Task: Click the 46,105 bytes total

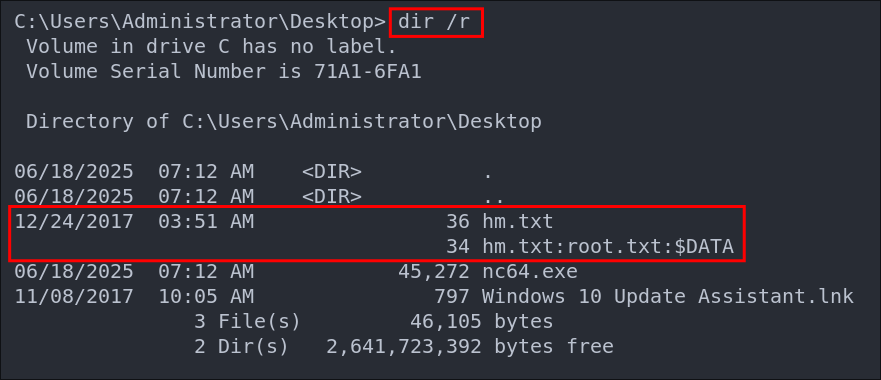Action: pyautogui.click(x=482, y=322)
